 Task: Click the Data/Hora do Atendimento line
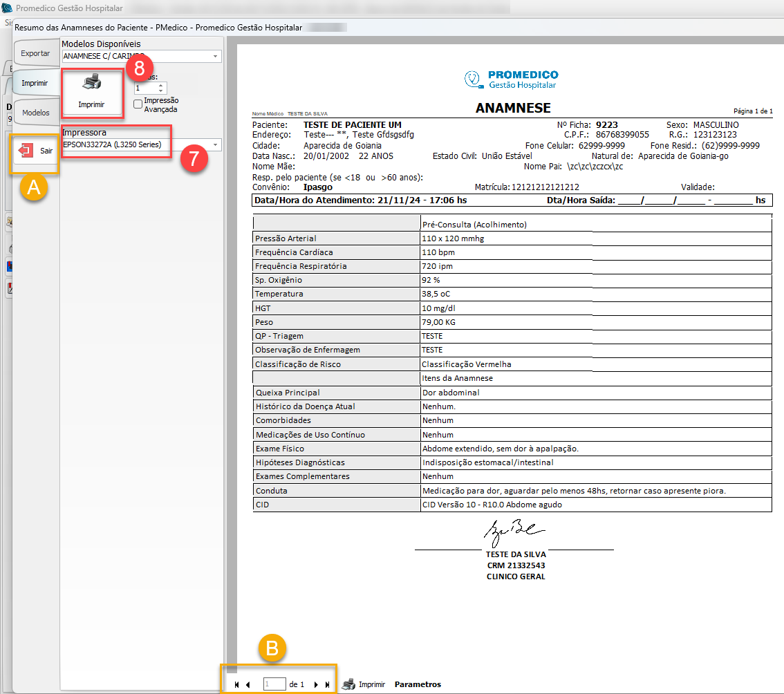[360, 200]
